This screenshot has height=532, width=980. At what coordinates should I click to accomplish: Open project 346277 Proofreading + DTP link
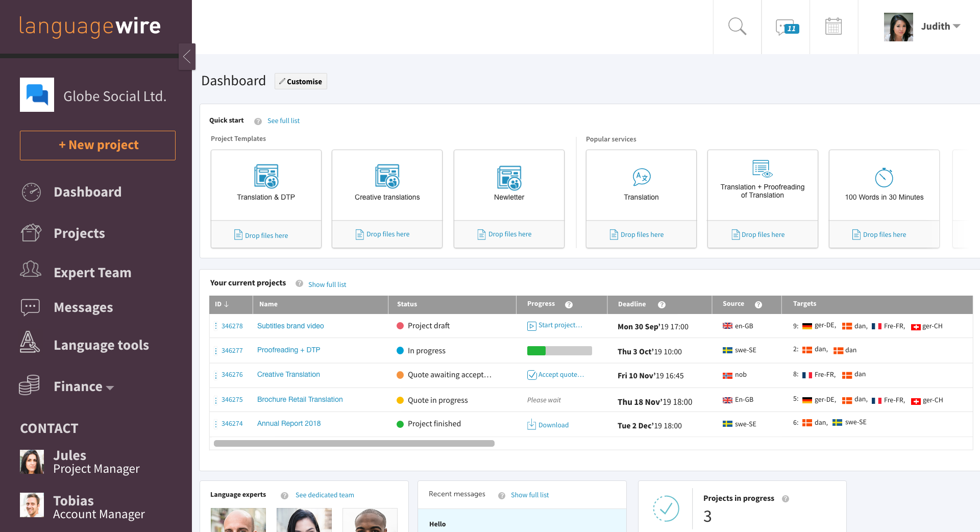tap(288, 350)
